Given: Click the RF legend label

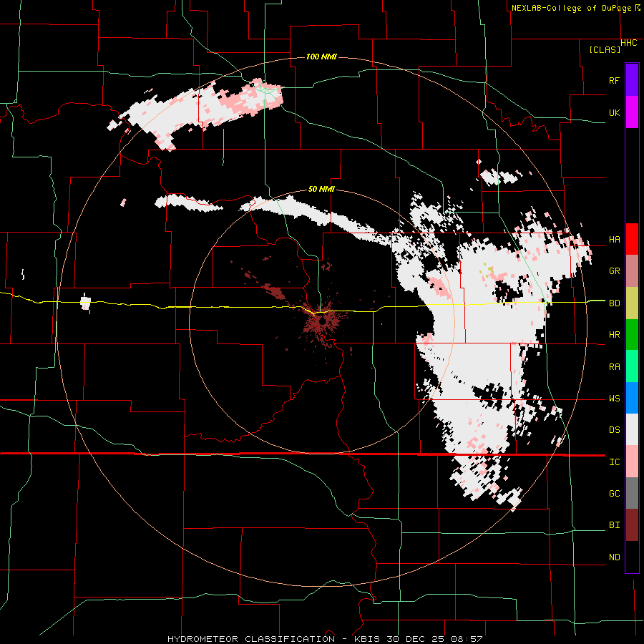Looking at the screenshot, I should pyautogui.click(x=614, y=80).
